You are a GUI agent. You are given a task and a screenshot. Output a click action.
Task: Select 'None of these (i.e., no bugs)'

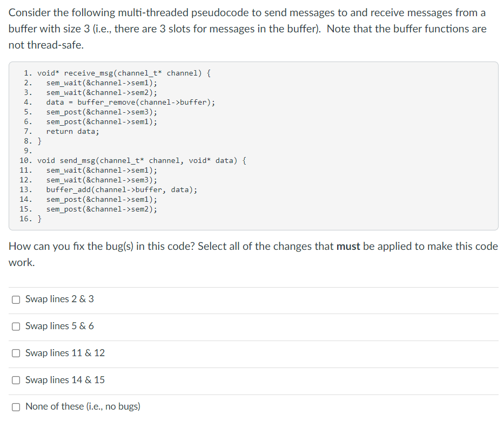coord(16,406)
